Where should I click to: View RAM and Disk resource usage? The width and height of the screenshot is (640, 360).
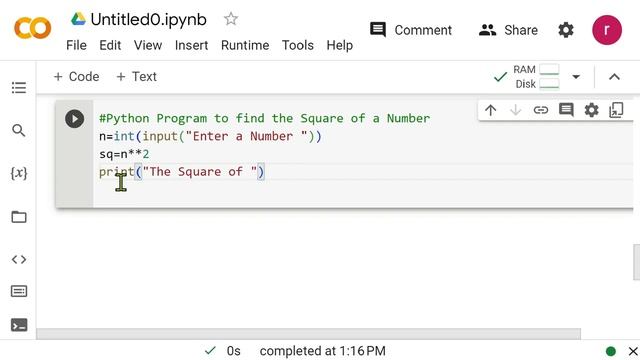click(x=536, y=76)
